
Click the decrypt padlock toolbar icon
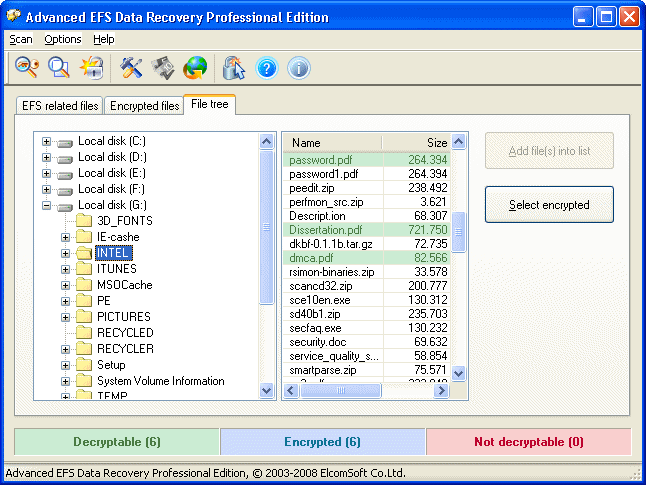click(92, 67)
